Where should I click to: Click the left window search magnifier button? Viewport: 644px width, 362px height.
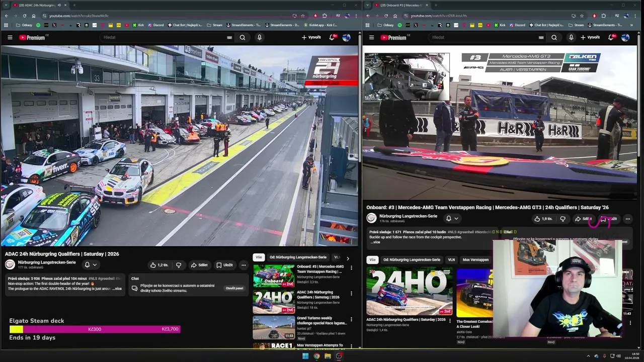click(243, 37)
